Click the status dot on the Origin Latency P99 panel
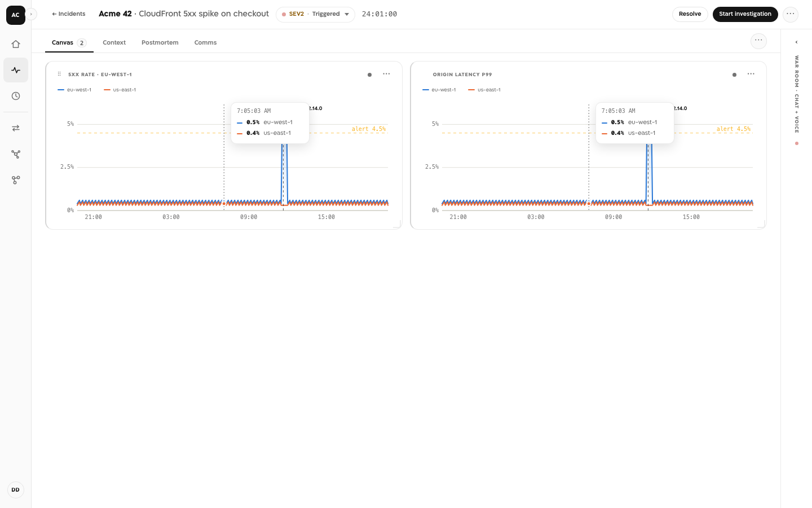 [x=734, y=75]
